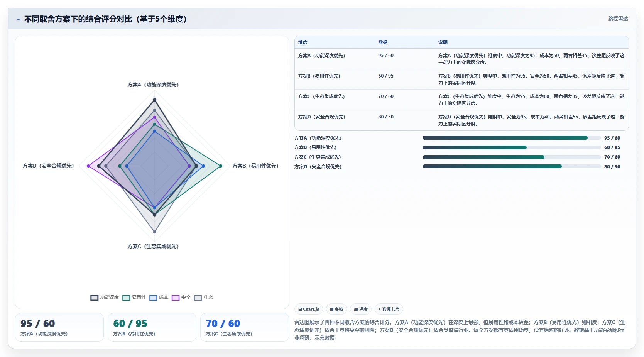Click the 数据 column header

(383, 42)
